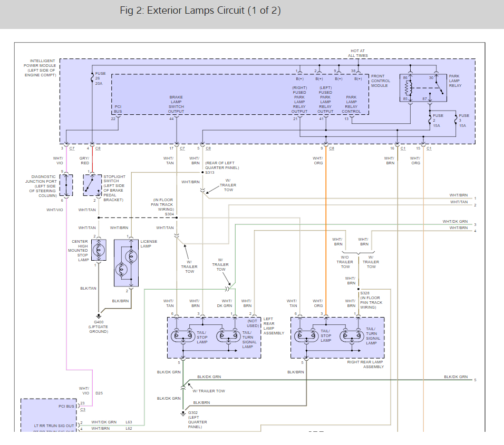The image size is (504, 445).
Task: Click the right tail/turn signal lamp bulb symbol
Action: pos(352,336)
